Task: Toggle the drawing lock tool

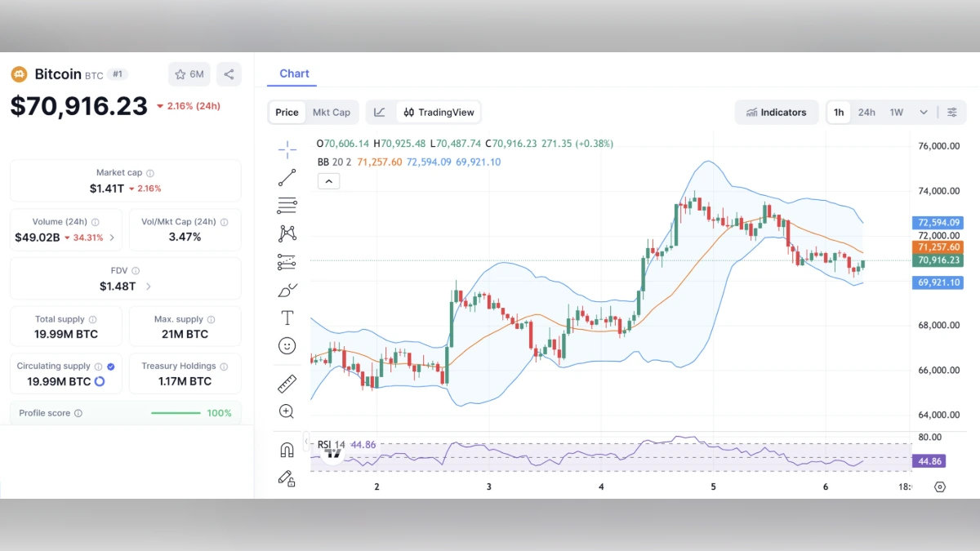Action: (287, 478)
